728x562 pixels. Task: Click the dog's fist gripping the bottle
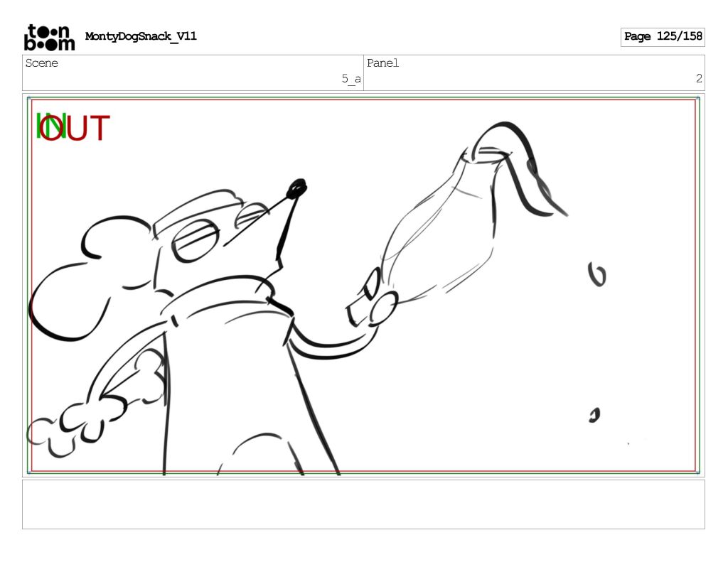375,302
